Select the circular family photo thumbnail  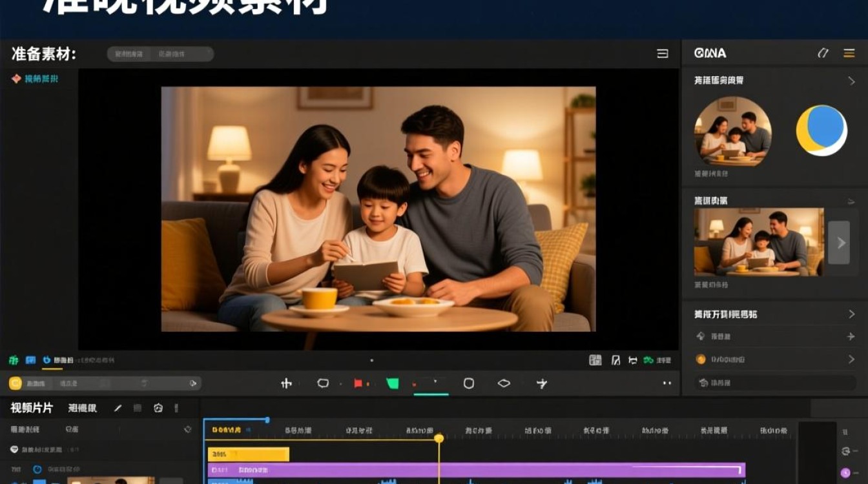point(732,131)
